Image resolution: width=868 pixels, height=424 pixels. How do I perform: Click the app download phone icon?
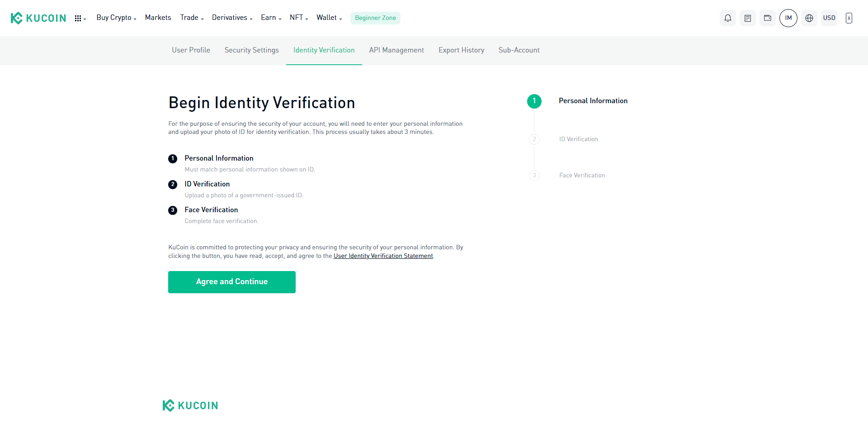849,18
